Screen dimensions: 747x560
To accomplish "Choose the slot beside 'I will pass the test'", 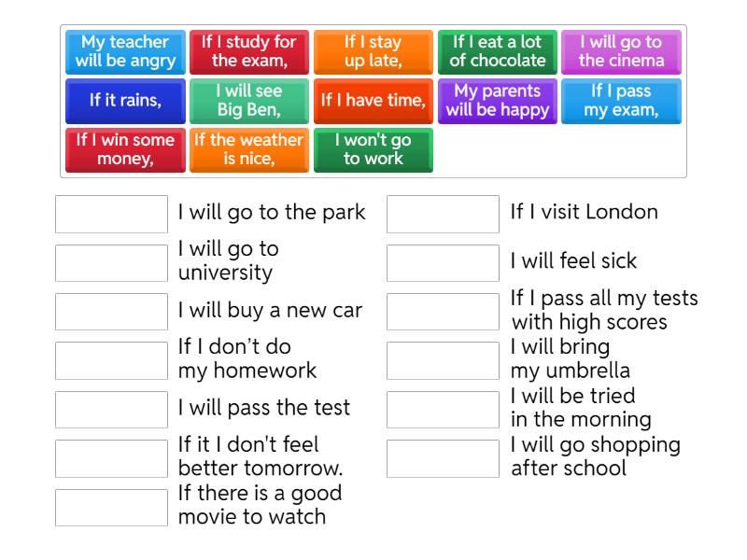I will pos(111,410).
